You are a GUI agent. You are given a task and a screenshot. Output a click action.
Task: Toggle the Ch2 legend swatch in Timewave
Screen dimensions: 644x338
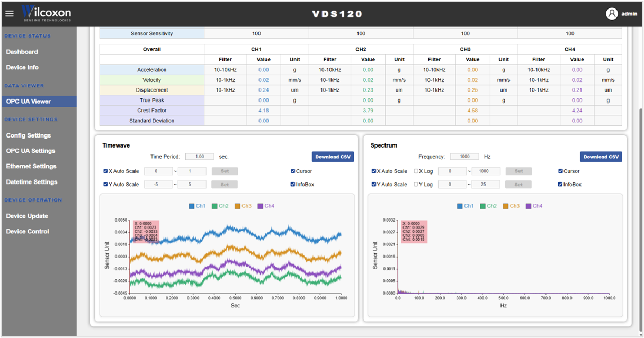[214, 206]
